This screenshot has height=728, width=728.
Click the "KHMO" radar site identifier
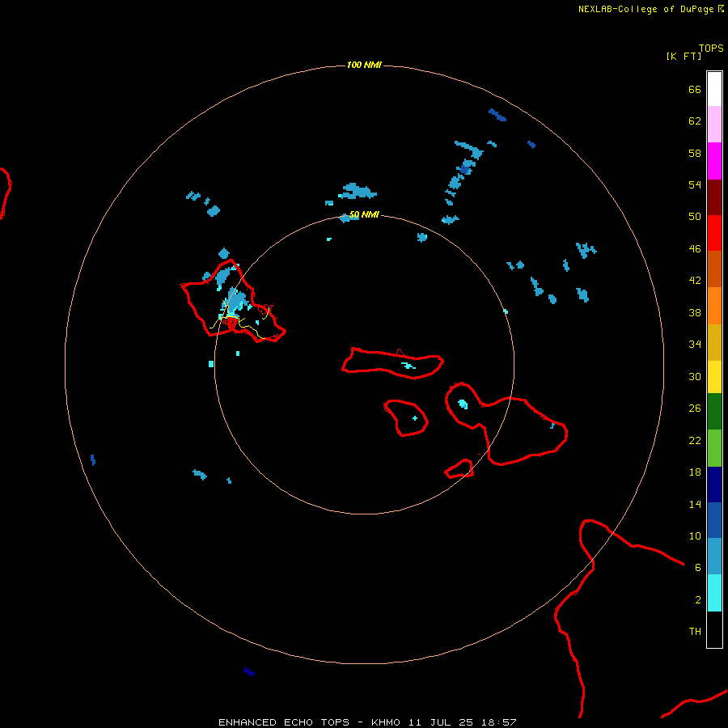pyautogui.click(x=385, y=722)
